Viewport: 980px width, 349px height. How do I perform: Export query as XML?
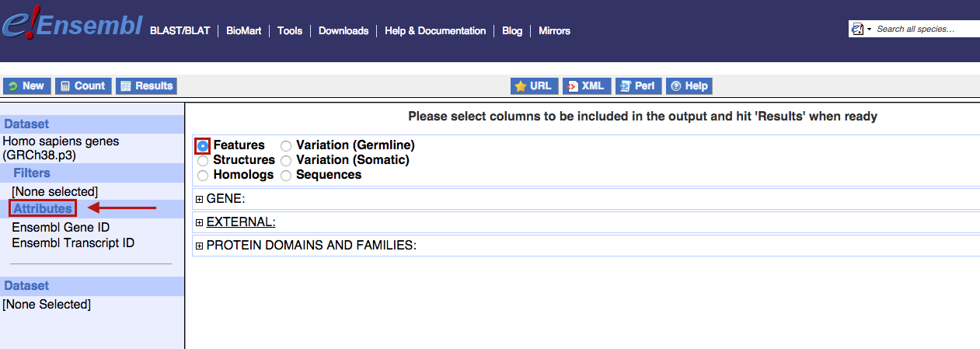[587, 86]
